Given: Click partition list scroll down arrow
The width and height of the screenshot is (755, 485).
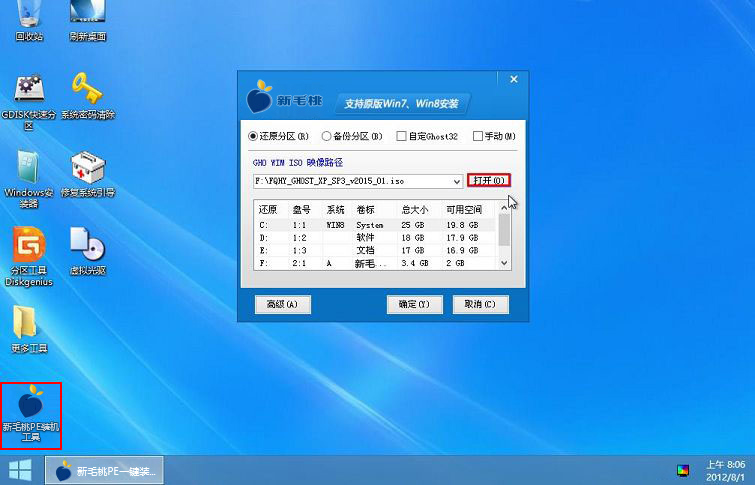Looking at the screenshot, I should 504,263.
